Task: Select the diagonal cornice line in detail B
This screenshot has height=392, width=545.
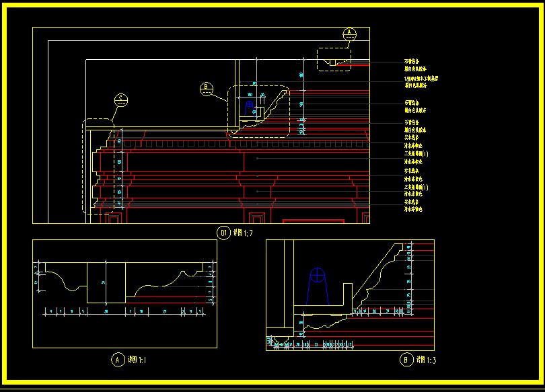Action: coord(373,271)
